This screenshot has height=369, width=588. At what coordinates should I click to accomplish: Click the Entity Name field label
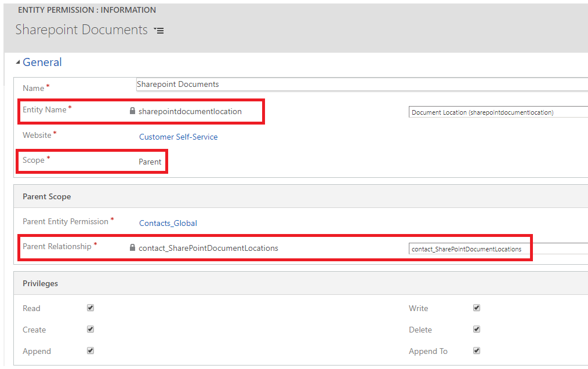(x=45, y=109)
